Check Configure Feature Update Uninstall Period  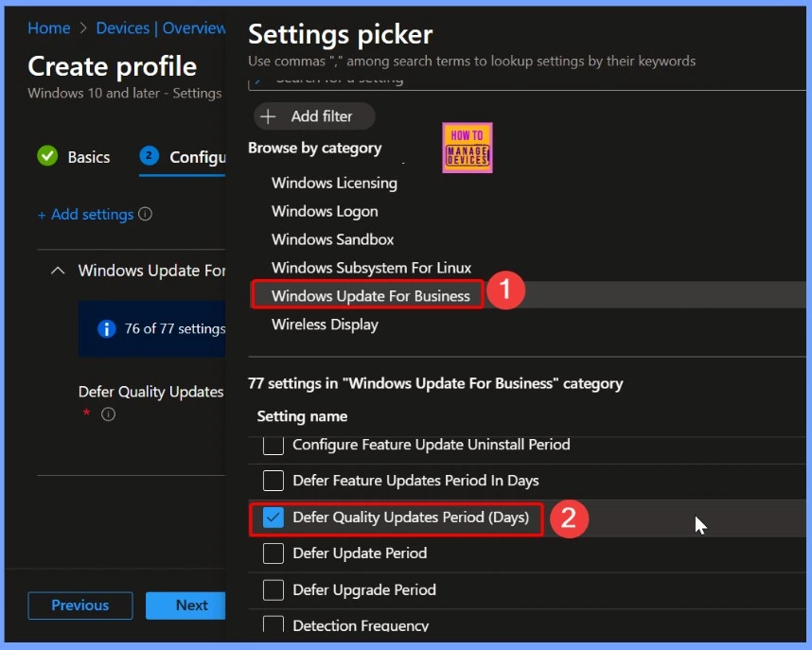tap(274, 445)
